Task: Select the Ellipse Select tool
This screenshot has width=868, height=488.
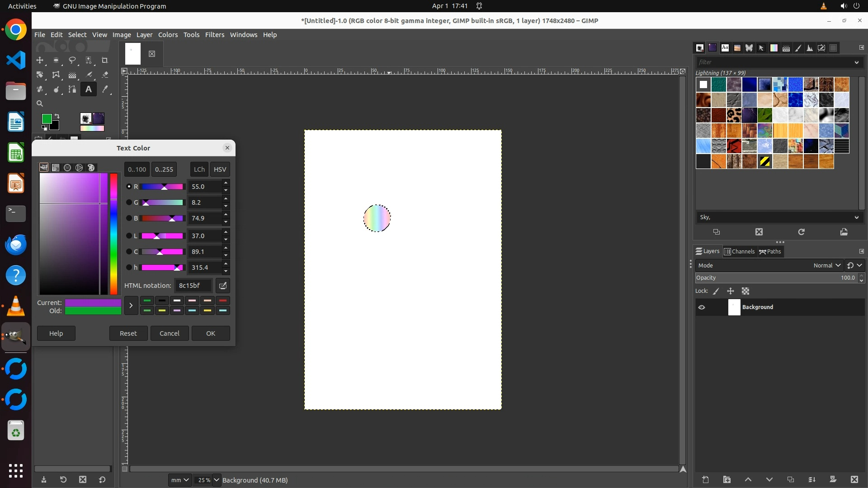Action: pyautogui.click(x=56, y=60)
